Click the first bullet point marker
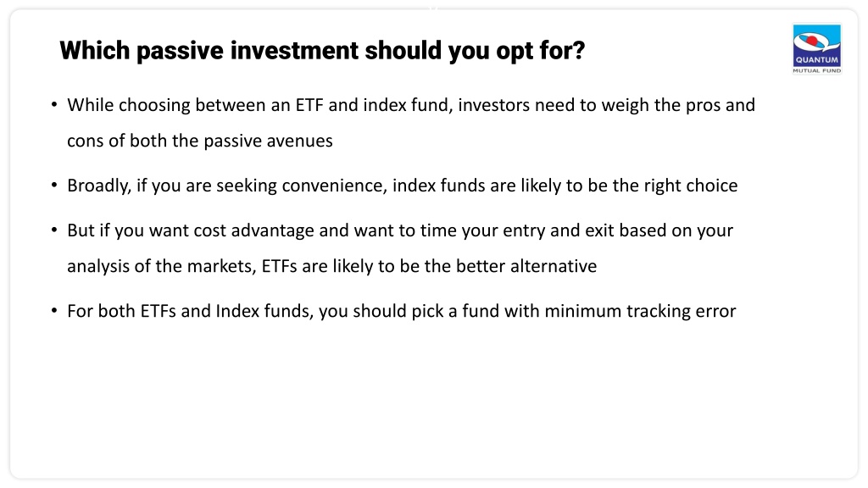The height and width of the screenshot is (488, 868). 54,104
